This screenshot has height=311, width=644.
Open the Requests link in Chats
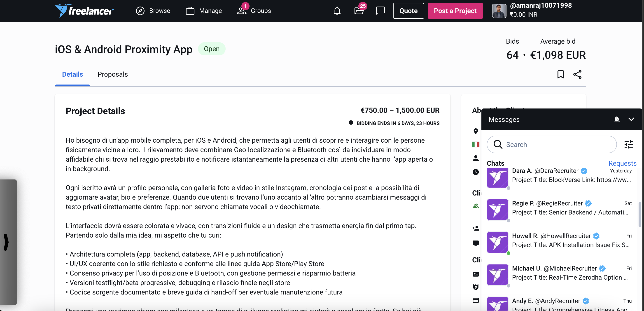622,163
